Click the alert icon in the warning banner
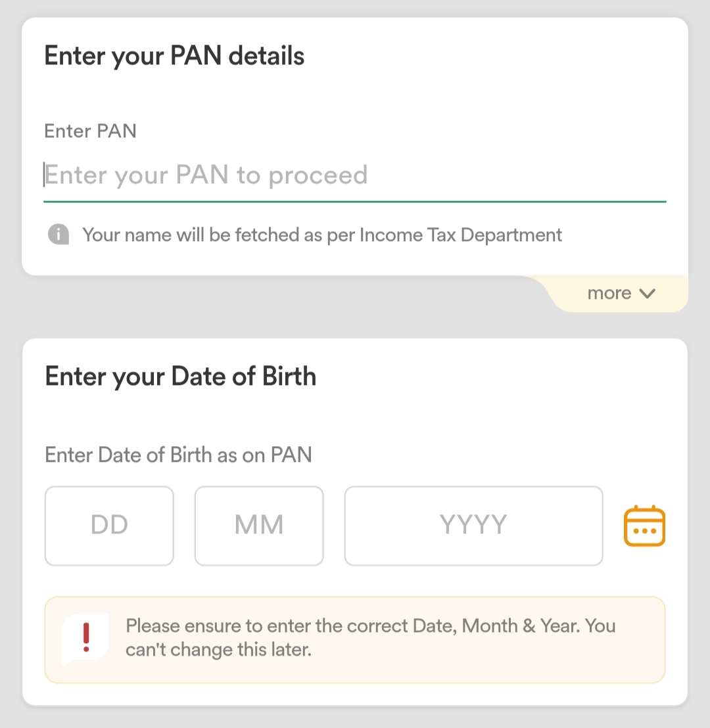Viewport: 710px width, 728px height. coord(85,638)
